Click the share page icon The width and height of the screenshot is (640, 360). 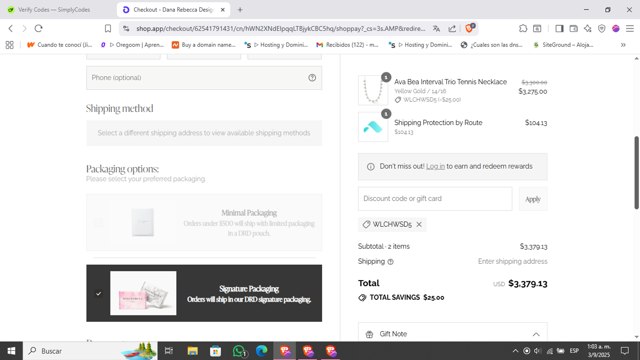(x=452, y=28)
